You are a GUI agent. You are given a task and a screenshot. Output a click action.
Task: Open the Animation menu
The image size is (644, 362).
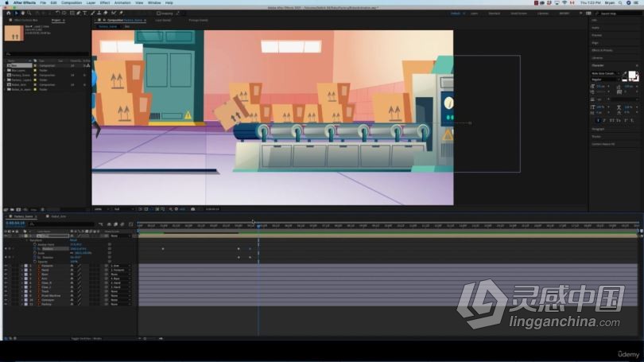[122, 2]
